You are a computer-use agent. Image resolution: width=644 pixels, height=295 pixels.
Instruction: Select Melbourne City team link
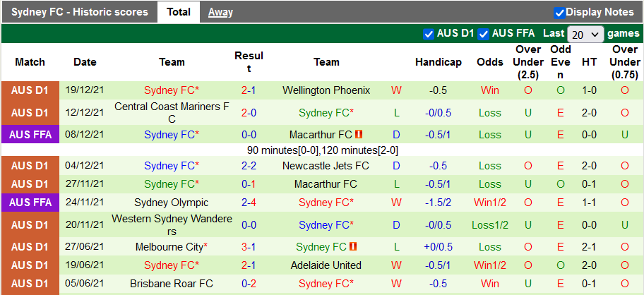[x=169, y=247]
